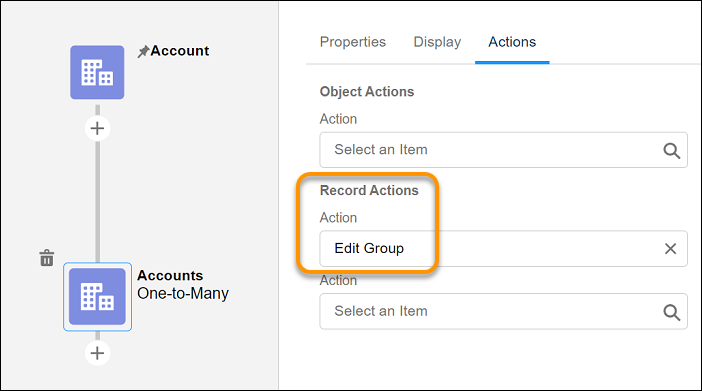Click the Object Actions heading
Image resolution: width=702 pixels, height=391 pixels.
coord(367,91)
